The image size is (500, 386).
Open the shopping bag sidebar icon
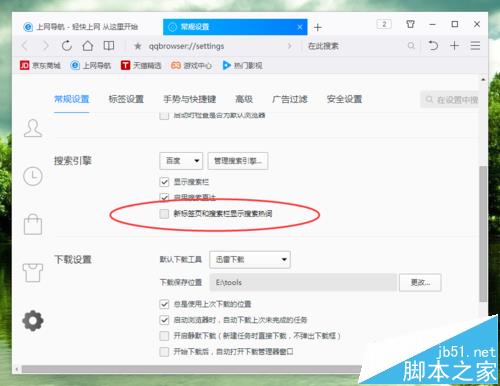(33, 224)
